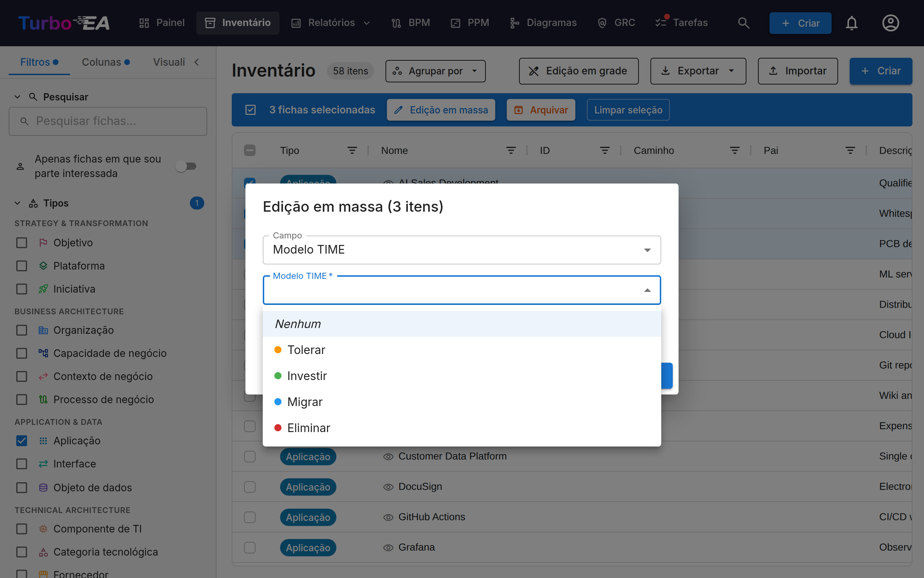The height and width of the screenshot is (578, 924).
Task: Check the Interface type filter
Action: (22, 464)
